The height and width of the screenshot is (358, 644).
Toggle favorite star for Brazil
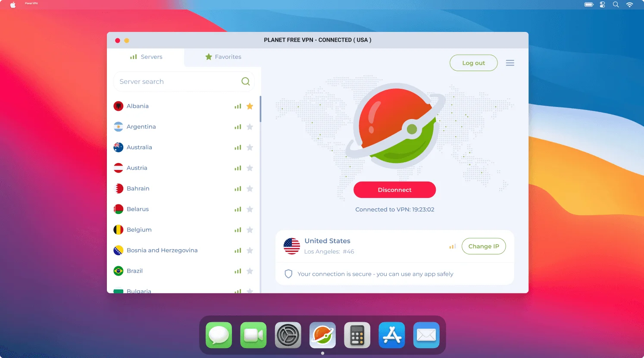pyautogui.click(x=250, y=271)
